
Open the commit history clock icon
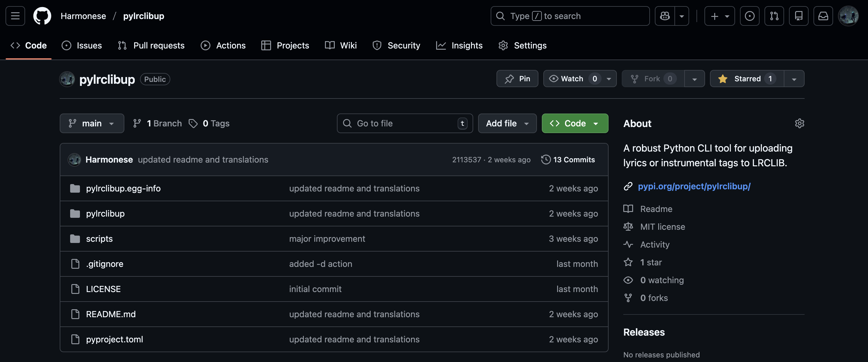click(545, 160)
